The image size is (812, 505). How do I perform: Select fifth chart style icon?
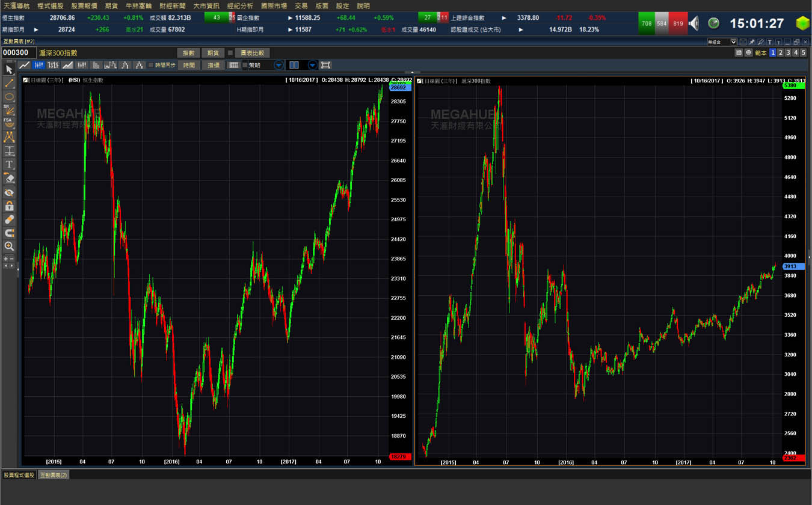click(82, 65)
